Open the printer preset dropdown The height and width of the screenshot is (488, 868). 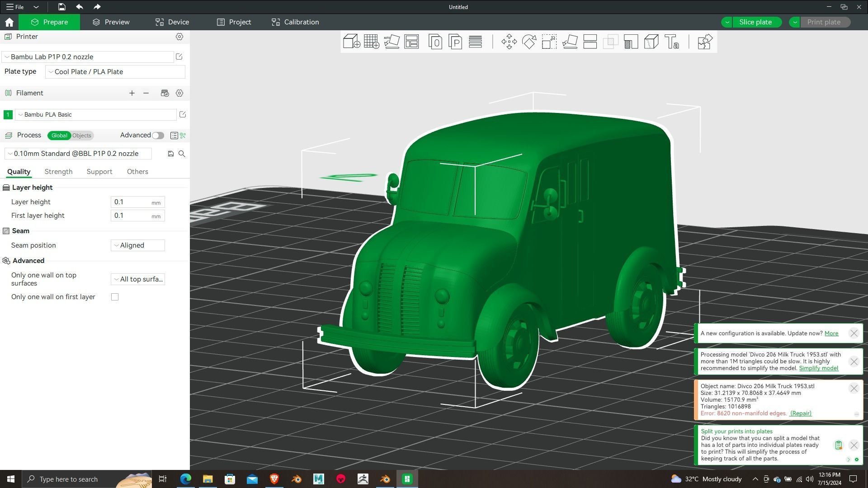(x=88, y=56)
